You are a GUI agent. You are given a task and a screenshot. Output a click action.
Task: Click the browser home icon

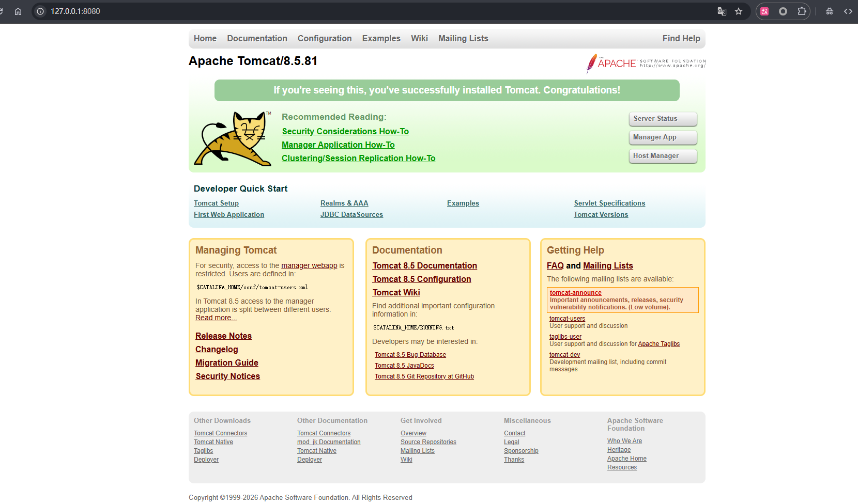point(18,11)
